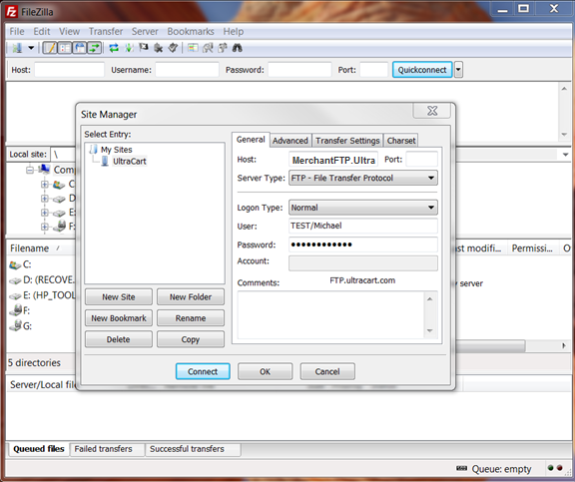Open the directory listing filters icon
Viewport: 575px width, 482px height.
(x=193, y=48)
